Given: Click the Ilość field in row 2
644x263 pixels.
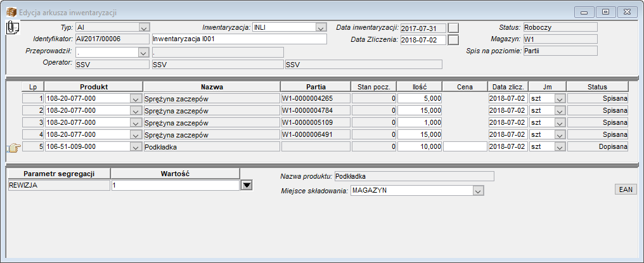Looking at the screenshot, I should point(420,111).
